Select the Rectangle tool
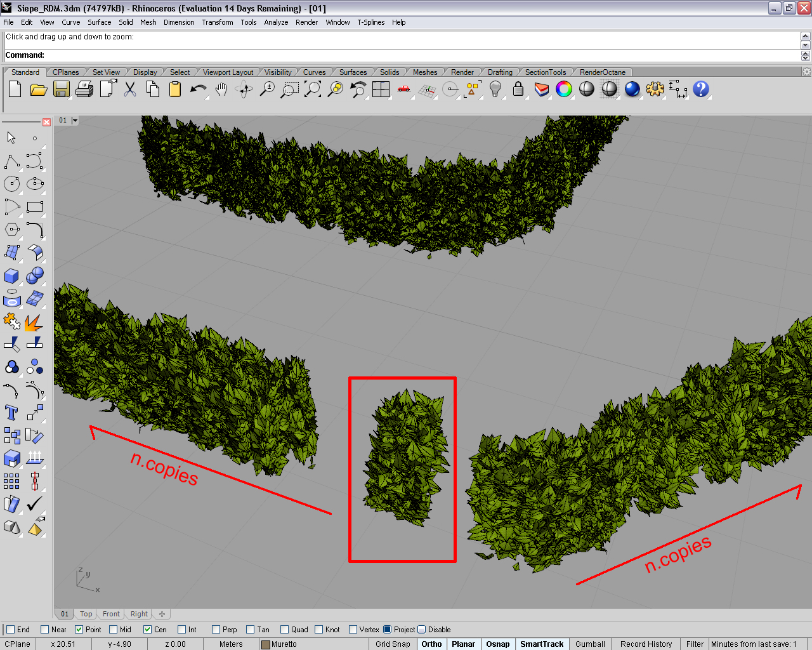This screenshot has height=650, width=812. (35, 207)
